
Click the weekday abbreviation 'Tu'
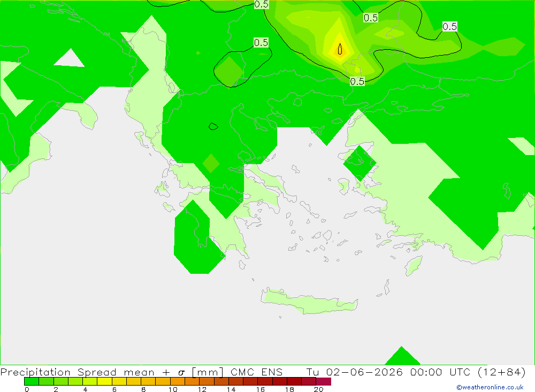click(x=312, y=372)
